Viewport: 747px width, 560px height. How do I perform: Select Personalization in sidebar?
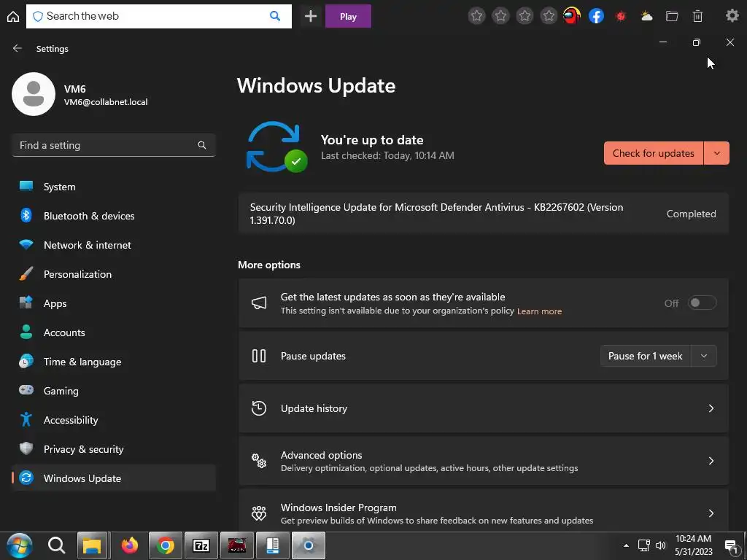pos(113,274)
